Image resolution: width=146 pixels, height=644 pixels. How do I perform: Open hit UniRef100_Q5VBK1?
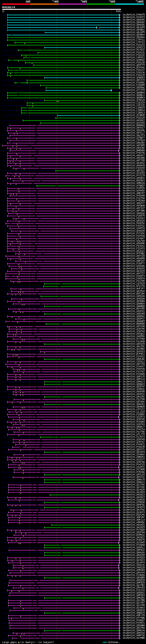tap(133, 30)
